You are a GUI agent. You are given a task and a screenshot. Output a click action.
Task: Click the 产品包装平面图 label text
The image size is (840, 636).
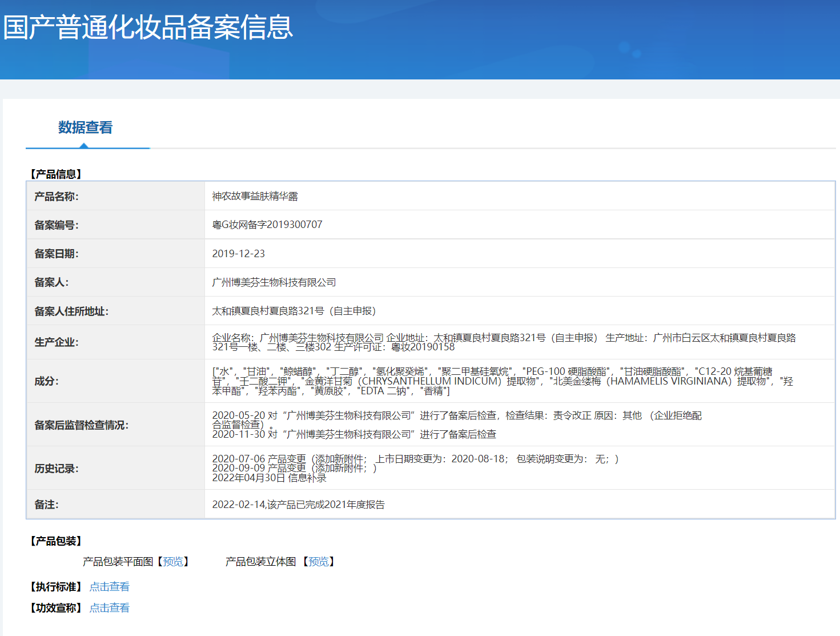tap(118, 562)
